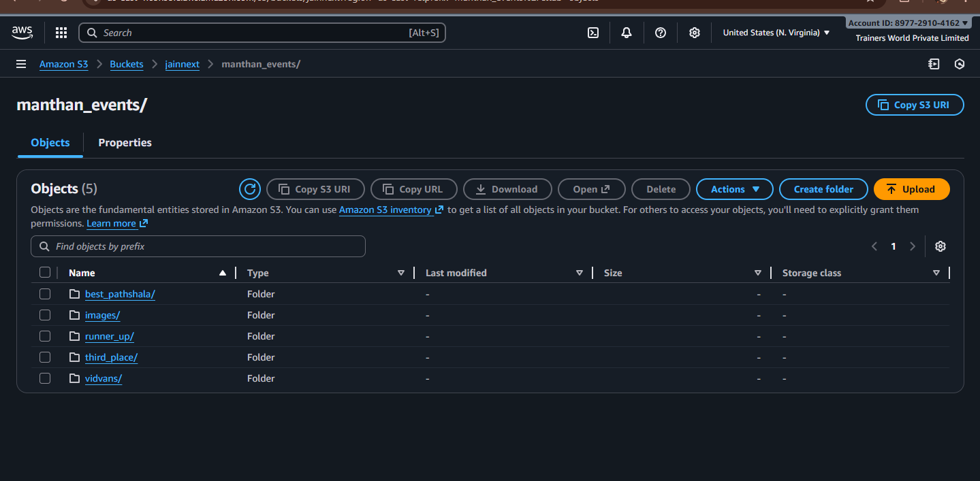Screen dimensions: 980x481
Task: Click the help question mark icon
Action: coord(660,33)
